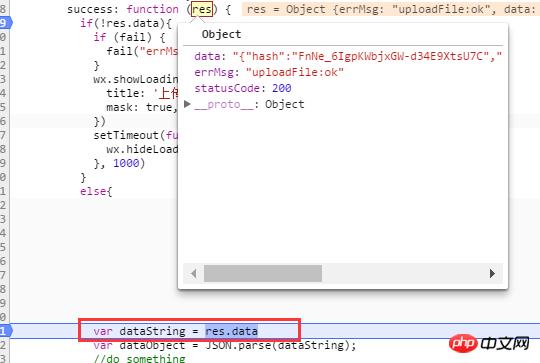Viewport: 540px width, 363px height.
Task: Click the php中文网 watermark logo
Action: click(x=489, y=343)
